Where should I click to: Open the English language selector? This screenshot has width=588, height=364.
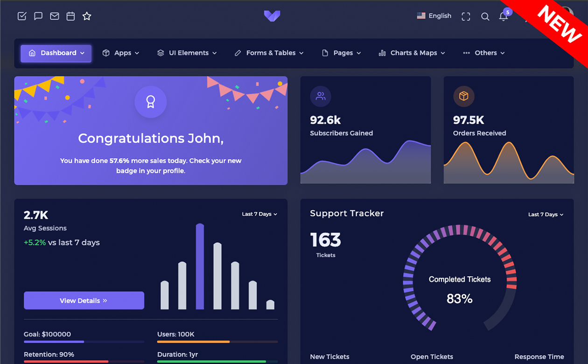click(x=434, y=16)
